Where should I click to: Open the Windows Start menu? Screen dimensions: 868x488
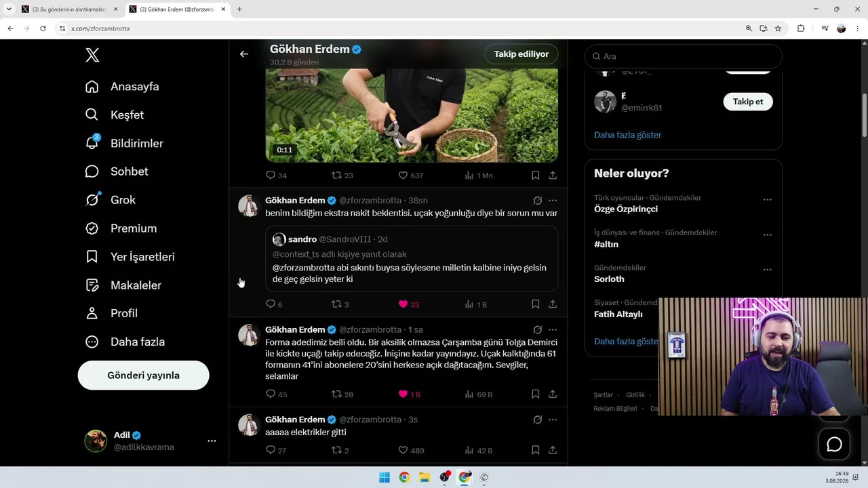coord(384,477)
